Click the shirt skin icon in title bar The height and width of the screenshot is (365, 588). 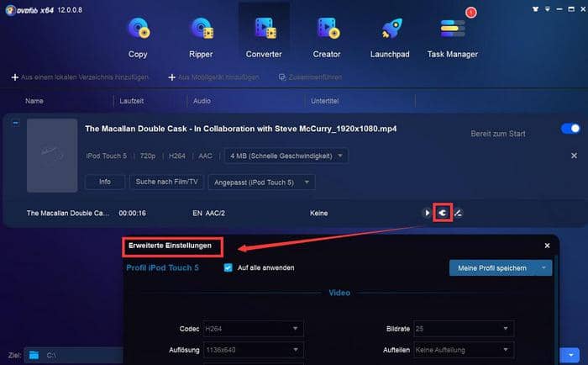pyautogui.click(x=536, y=9)
